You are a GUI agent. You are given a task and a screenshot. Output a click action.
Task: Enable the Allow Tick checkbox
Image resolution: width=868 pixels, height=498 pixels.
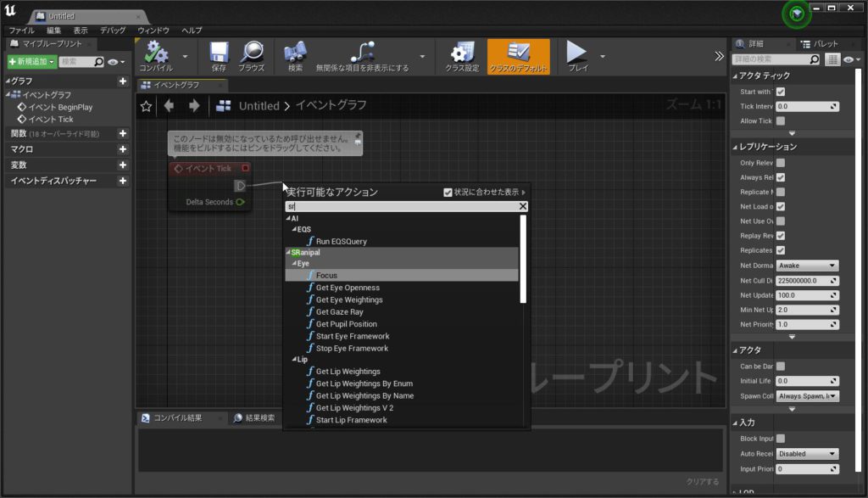[x=781, y=120]
